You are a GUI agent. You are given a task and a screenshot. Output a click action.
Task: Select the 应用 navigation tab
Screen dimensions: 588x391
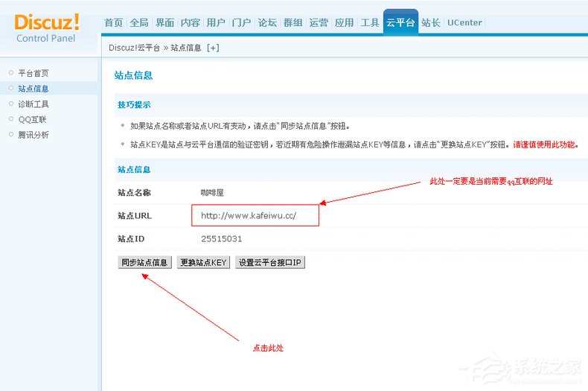tap(345, 22)
